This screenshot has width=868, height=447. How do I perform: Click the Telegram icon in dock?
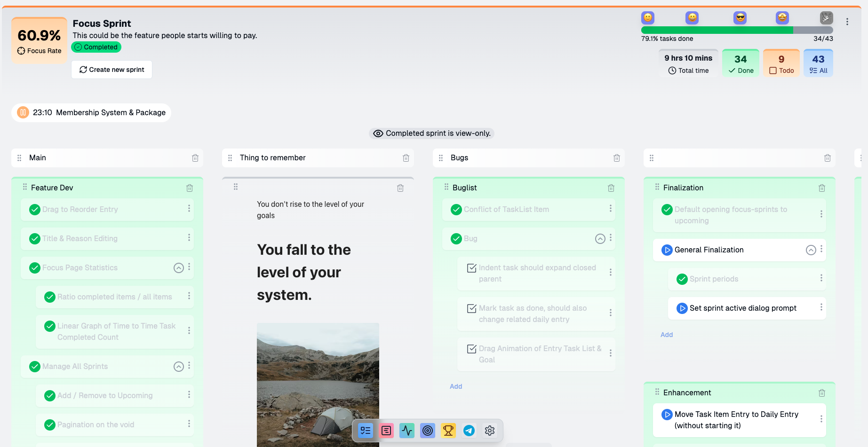[x=469, y=431]
